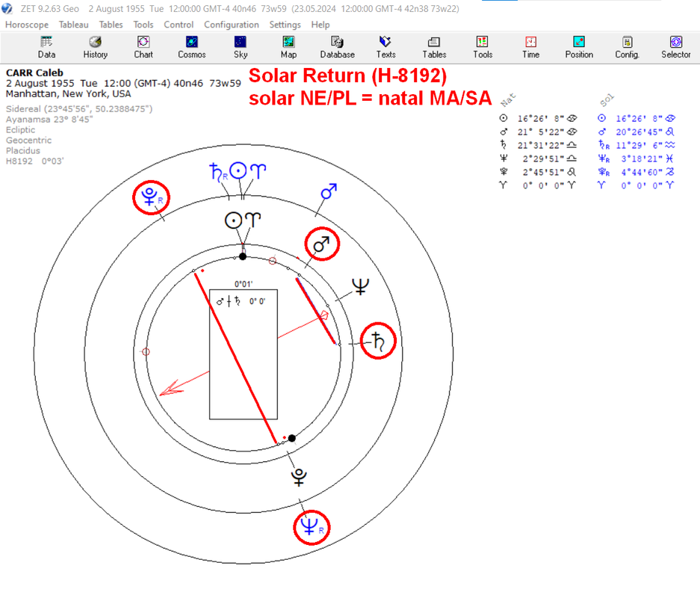700x598 pixels.
Task: Open the Position toolbar icon
Action: [x=579, y=47]
